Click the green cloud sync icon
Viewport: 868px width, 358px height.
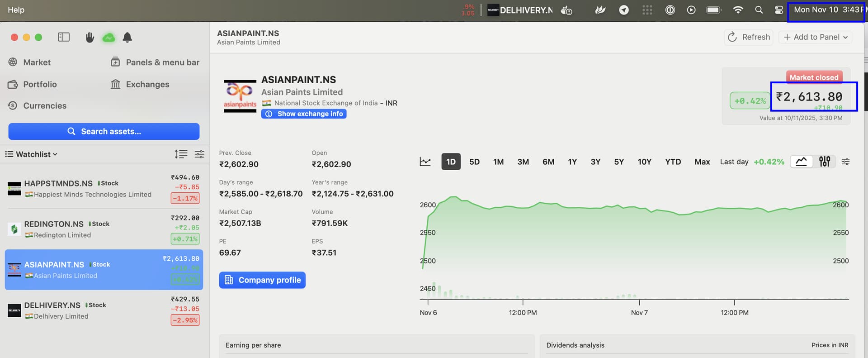tap(108, 37)
